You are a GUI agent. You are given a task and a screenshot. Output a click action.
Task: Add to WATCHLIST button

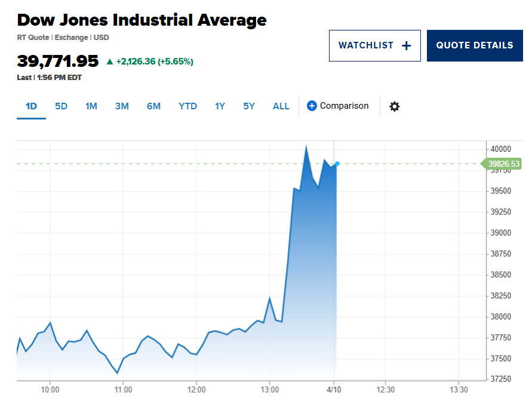[374, 45]
